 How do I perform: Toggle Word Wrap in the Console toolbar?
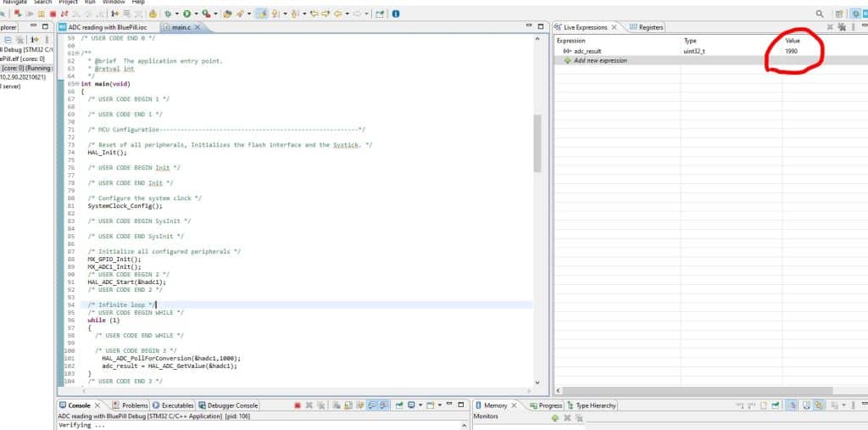[360, 405]
